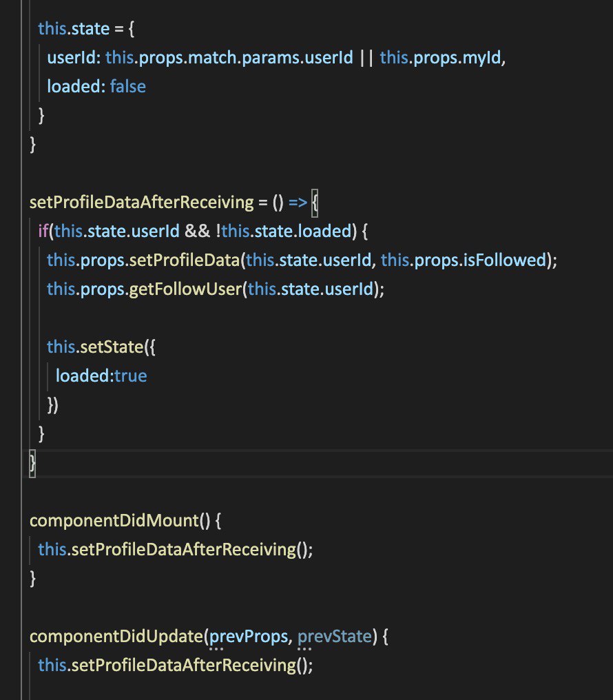Click the highlighted closing brace above componentDidMount
This screenshot has width=613, height=700.
click(32, 462)
